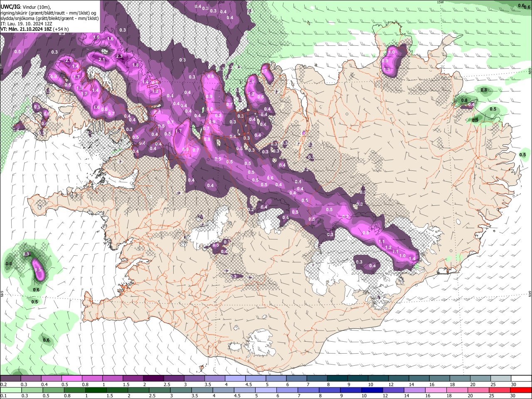Pick the darkest purple 2–2.5 snow scale swatch
Screen dimensions: 532x399
pos(153,379)
